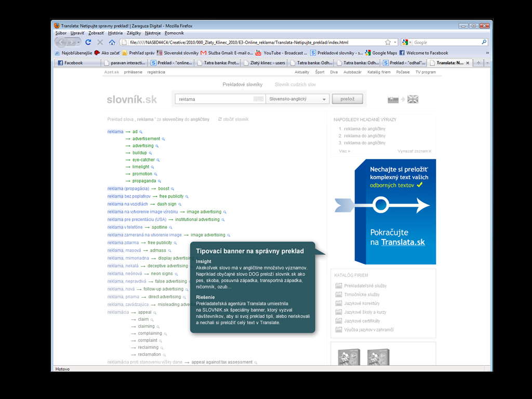Go to the home page icon
Image resolution: width=532 pixels, height=399 pixels.
[x=112, y=43]
